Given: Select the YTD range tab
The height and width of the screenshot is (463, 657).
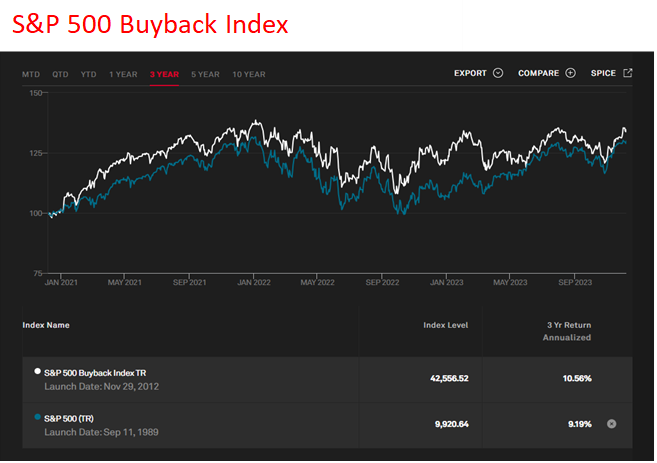Looking at the screenshot, I should [x=89, y=74].
